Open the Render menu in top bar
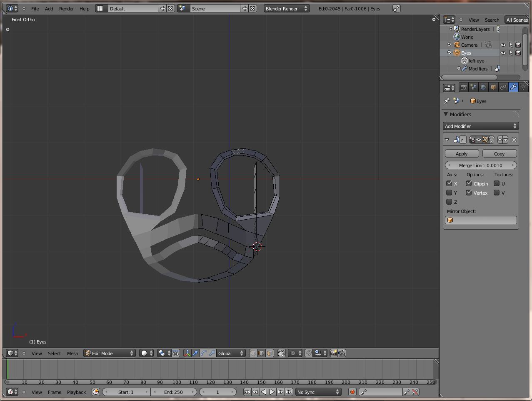532x401 pixels. [x=66, y=8]
